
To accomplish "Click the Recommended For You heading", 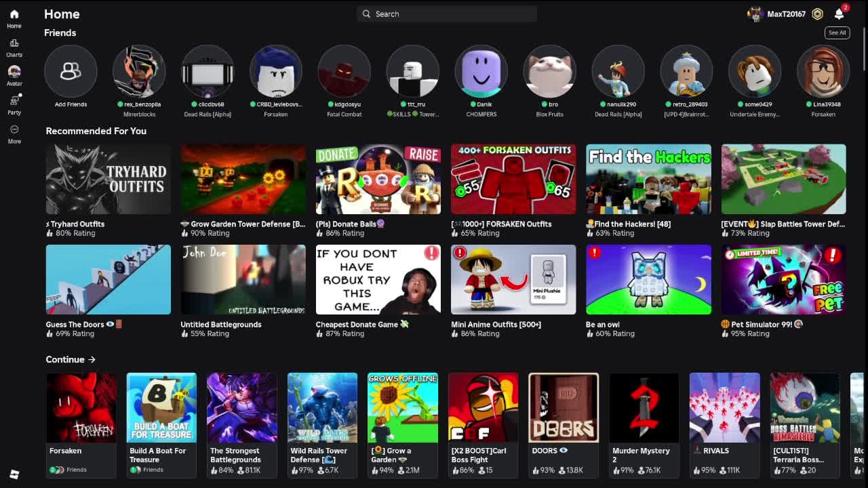I will click(x=96, y=131).
